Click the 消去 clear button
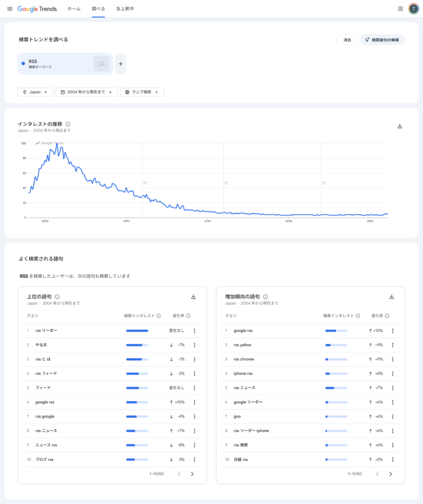The height and width of the screenshot is (504, 423). (347, 40)
